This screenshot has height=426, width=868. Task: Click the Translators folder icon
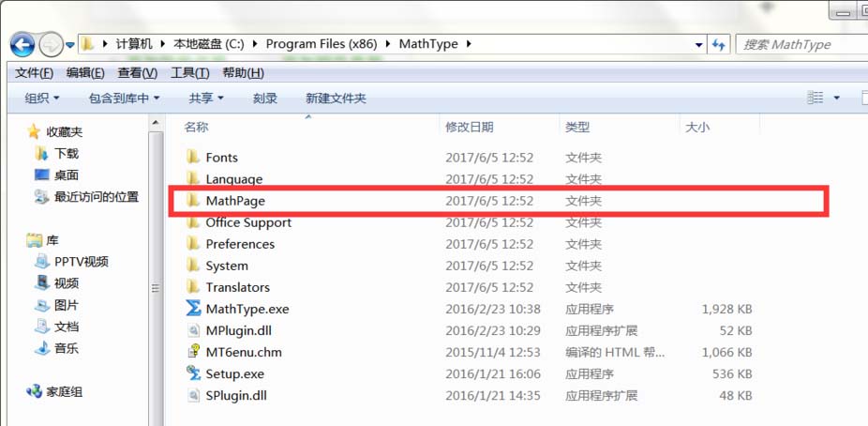[193, 287]
